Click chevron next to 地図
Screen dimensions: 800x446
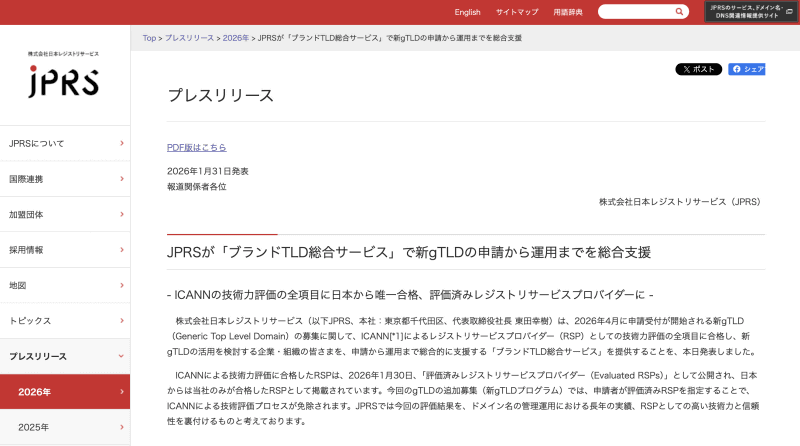pos(121,285)
